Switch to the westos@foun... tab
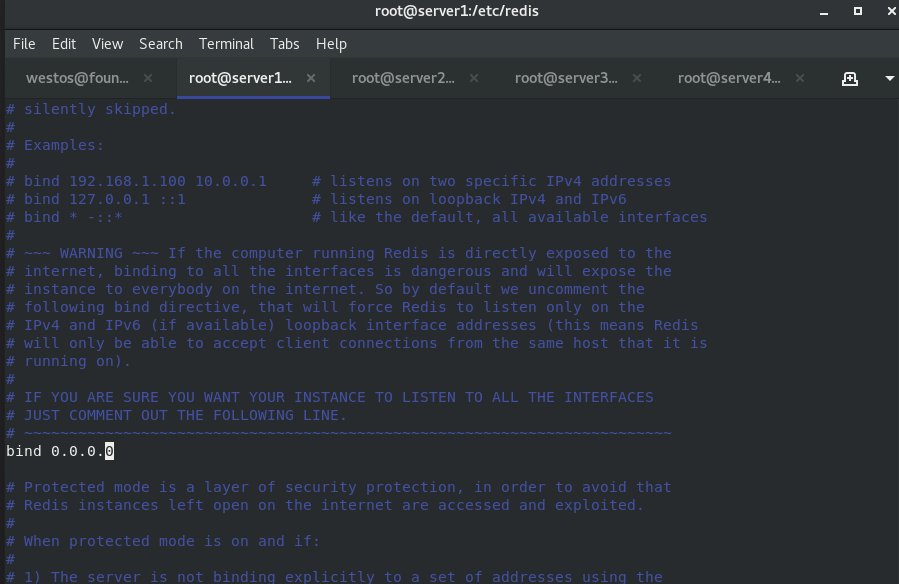 click(x=77, y=78)
